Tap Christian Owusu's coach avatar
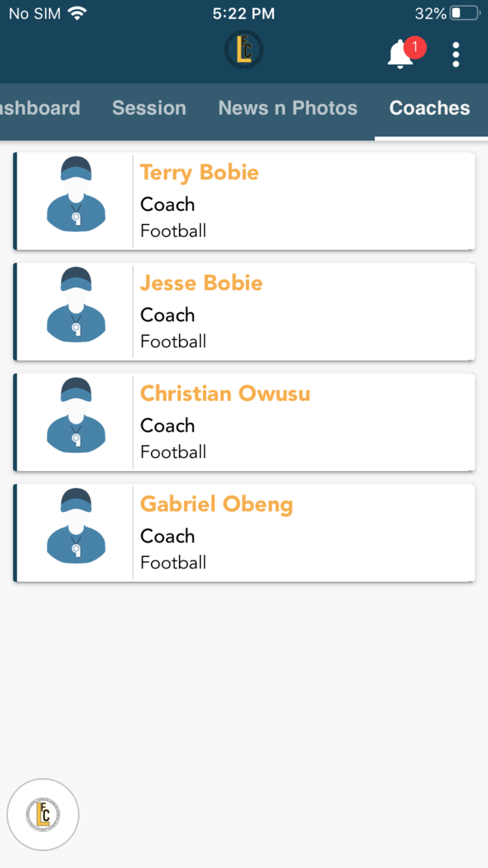This screenshot has width=488, height=868. (76, 415)
